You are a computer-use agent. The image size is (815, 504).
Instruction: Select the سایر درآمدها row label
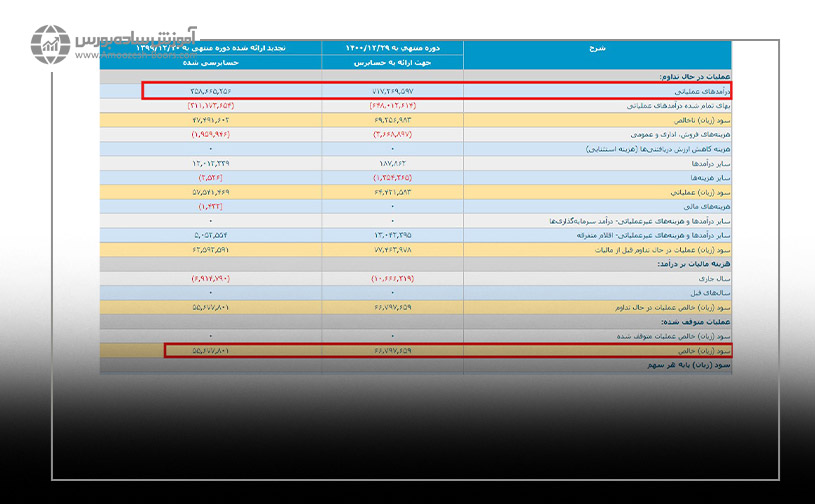tap(703, 162)
